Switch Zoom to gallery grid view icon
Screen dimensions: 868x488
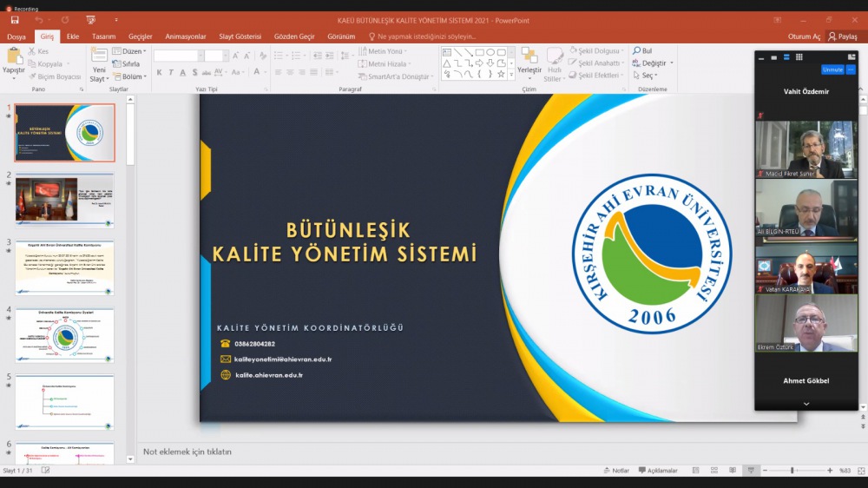(799, 57)
